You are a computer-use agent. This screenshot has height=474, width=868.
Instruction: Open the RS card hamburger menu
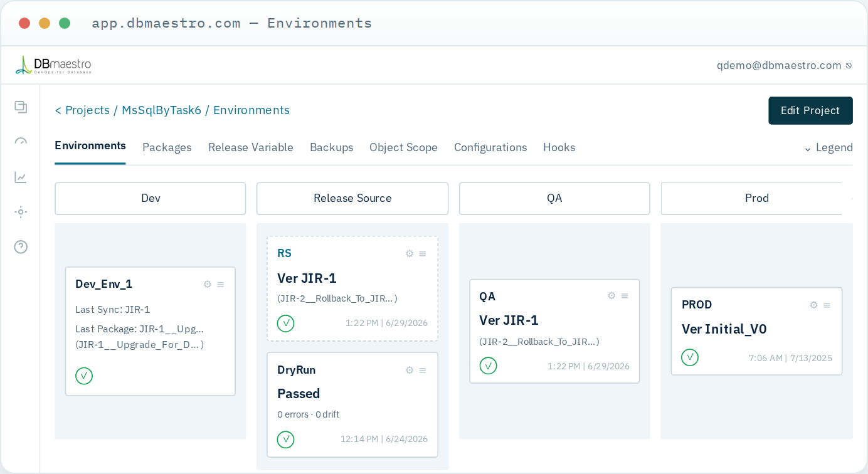423,253
